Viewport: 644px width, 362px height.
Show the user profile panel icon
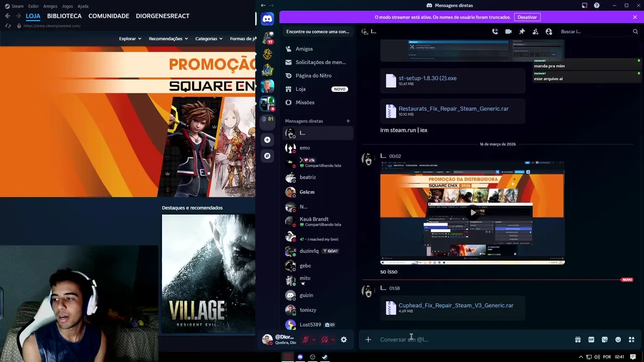tap(549, 31)
